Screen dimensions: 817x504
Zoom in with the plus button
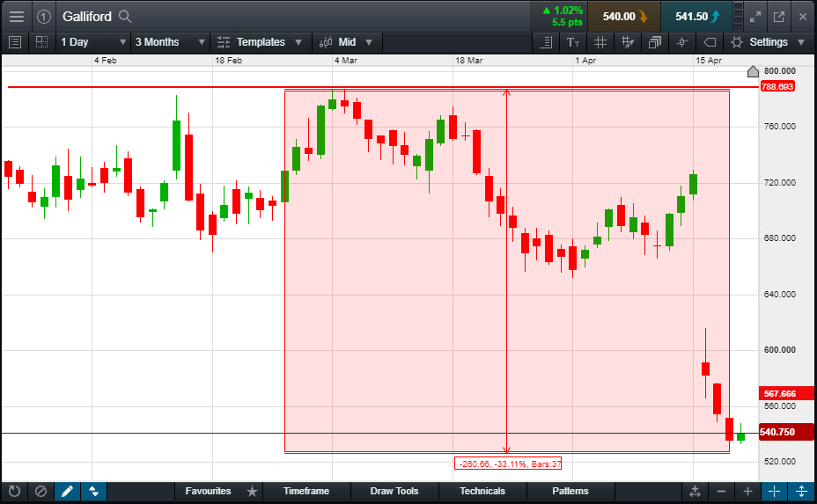click(747, 491)
